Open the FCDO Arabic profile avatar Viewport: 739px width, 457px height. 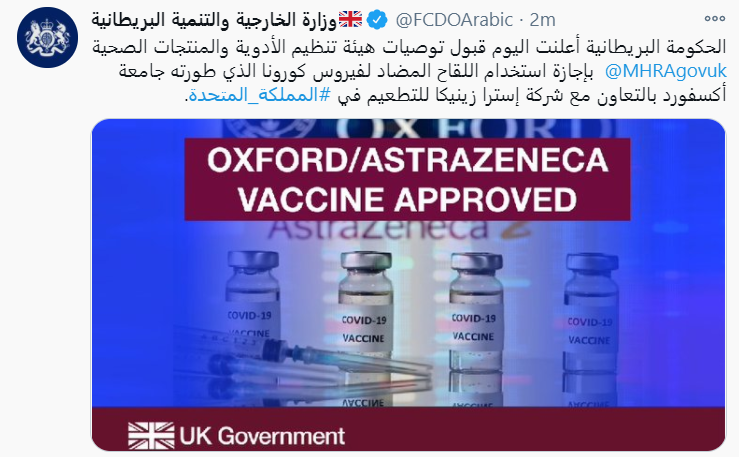[x=47, y=37]
